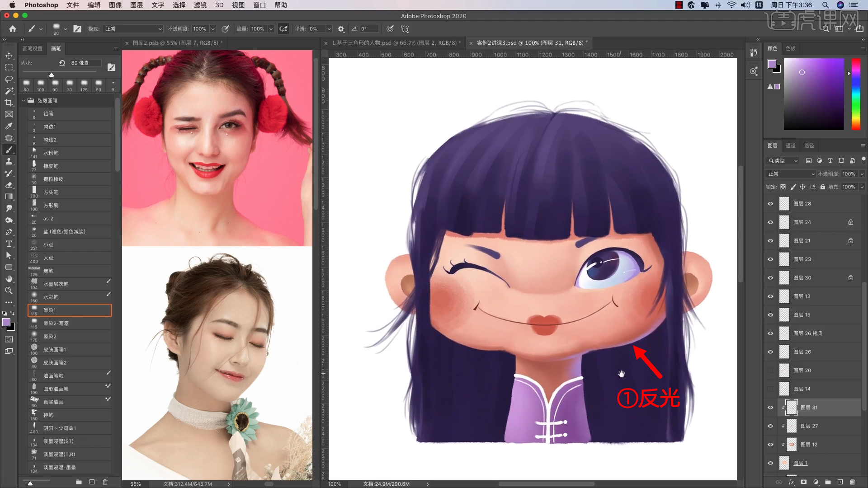868x488 pixels.
Task: Open the 滤镜 menu
Action: (200, 5)
